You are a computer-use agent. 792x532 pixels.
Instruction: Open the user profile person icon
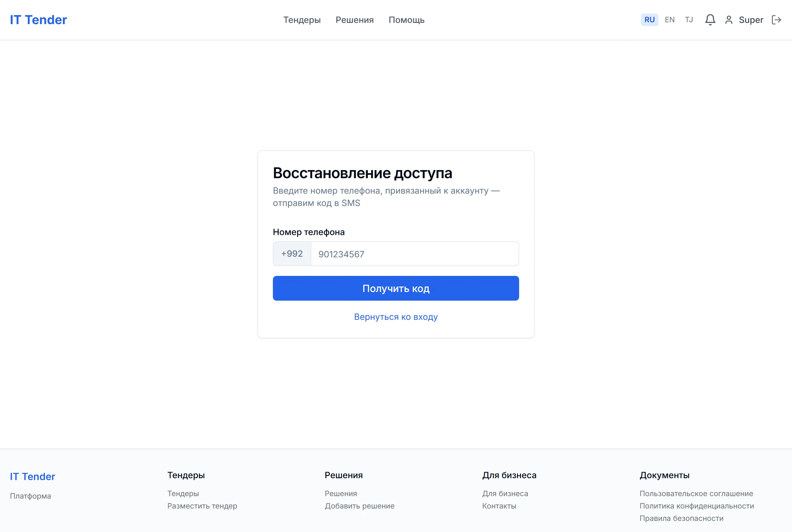[x=729, y=20]
